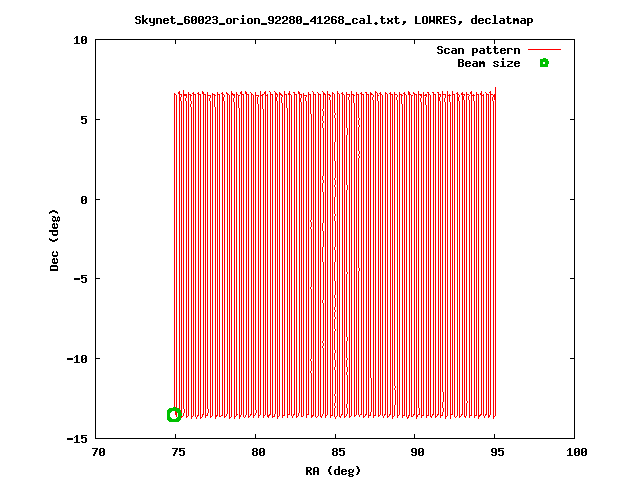The width and height of the screenshot is (640, 480).
Task: Click the positive 10 Dec tick label
Action: coord(80,40)
